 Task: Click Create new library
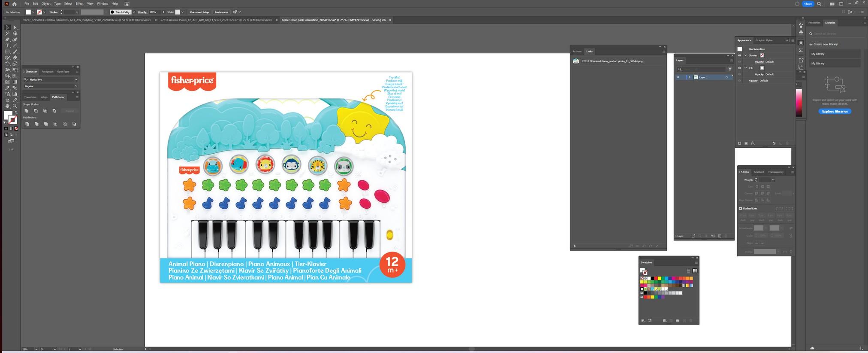click(823, 44)
